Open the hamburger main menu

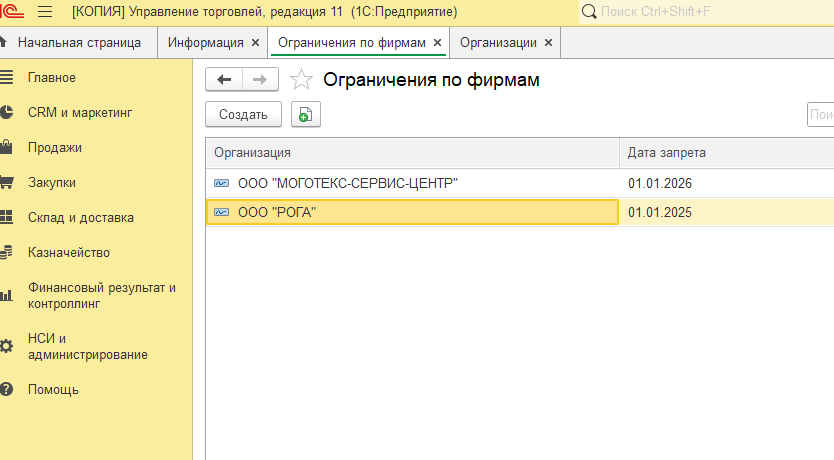[45, 12]
